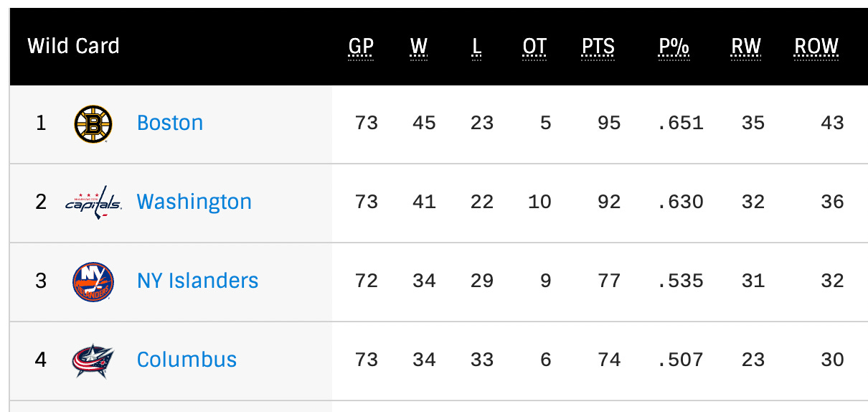This screenshot has width=868, height=412.
Task: Sort by the W column header
Action: [419, 47]
